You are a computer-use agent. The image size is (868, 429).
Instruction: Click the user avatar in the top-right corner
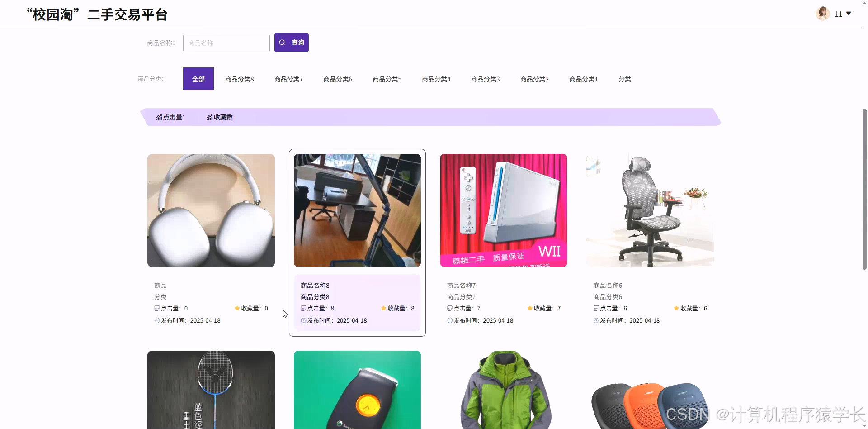click(822, 14)
